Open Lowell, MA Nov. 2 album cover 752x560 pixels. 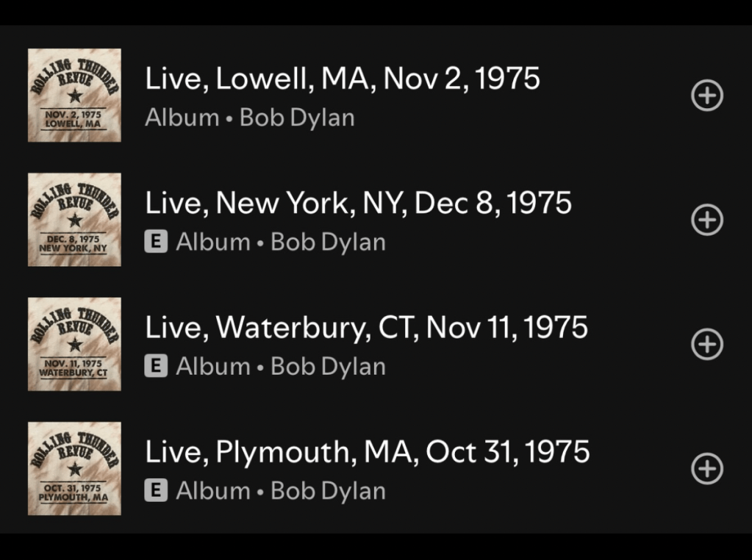pos(74,96)
